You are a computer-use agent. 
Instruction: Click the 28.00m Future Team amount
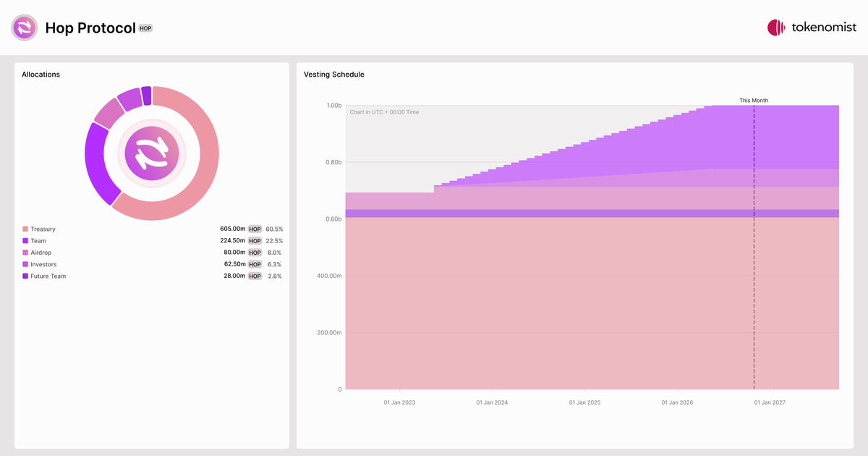pos(234,276)
